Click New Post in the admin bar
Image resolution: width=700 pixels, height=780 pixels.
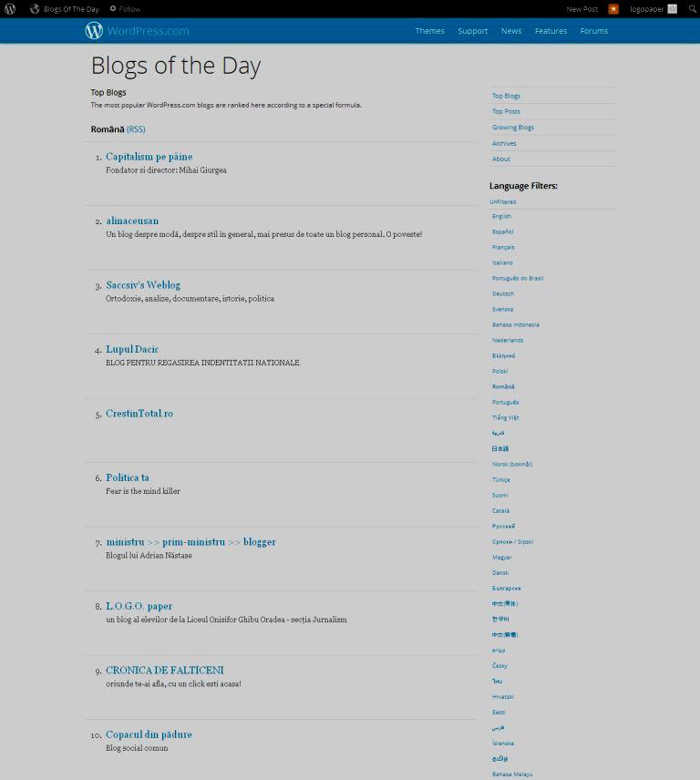582,9
